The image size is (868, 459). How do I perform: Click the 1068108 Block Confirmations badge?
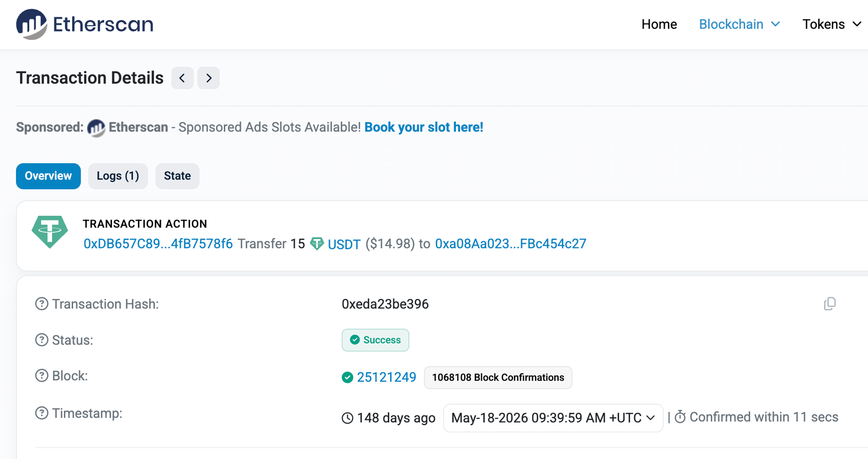click(x=498, y=378)
